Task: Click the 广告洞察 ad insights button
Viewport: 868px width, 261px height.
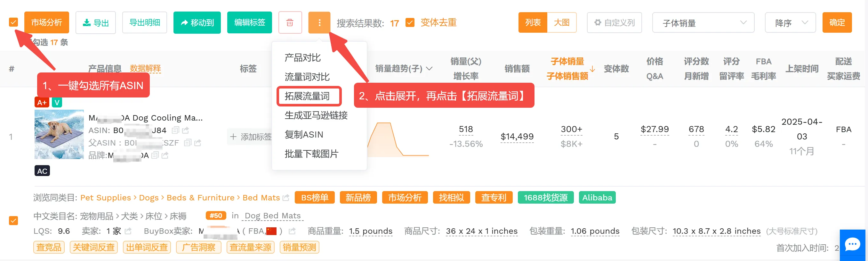Action: (198, 248)
